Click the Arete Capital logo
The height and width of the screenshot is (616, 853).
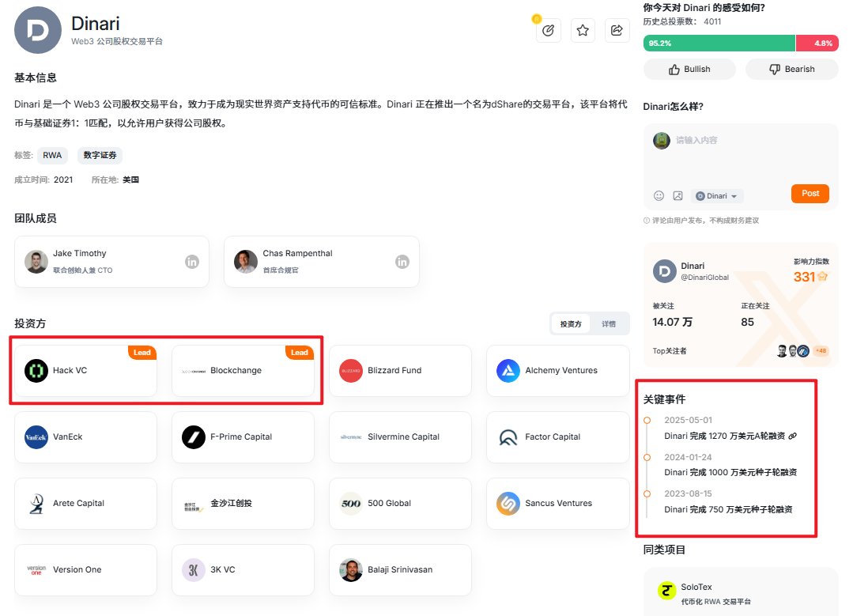36,504
